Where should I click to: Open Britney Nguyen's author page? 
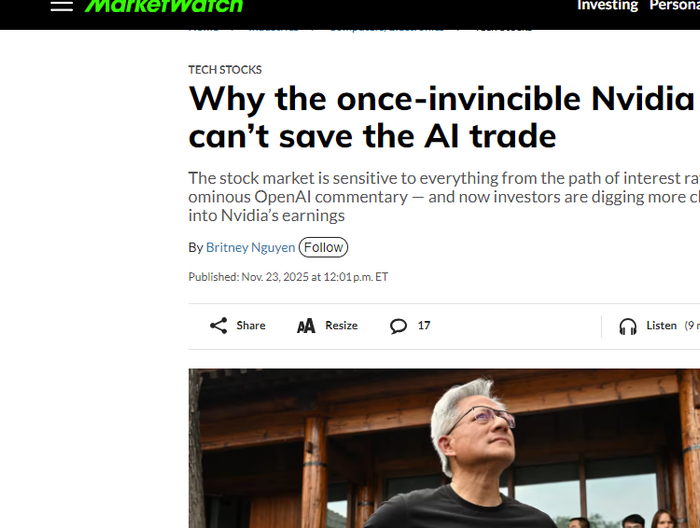click(x=250, y=247)
